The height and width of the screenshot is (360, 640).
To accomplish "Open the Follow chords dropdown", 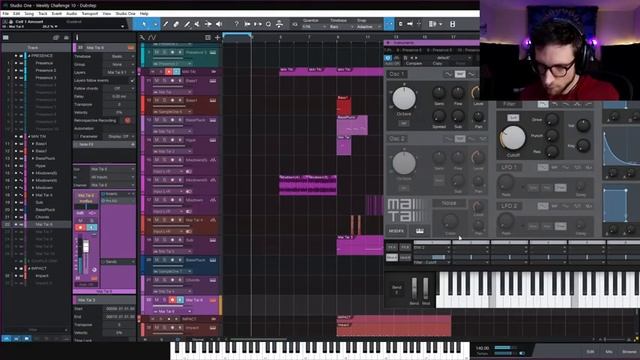I will tap(119, 89).
